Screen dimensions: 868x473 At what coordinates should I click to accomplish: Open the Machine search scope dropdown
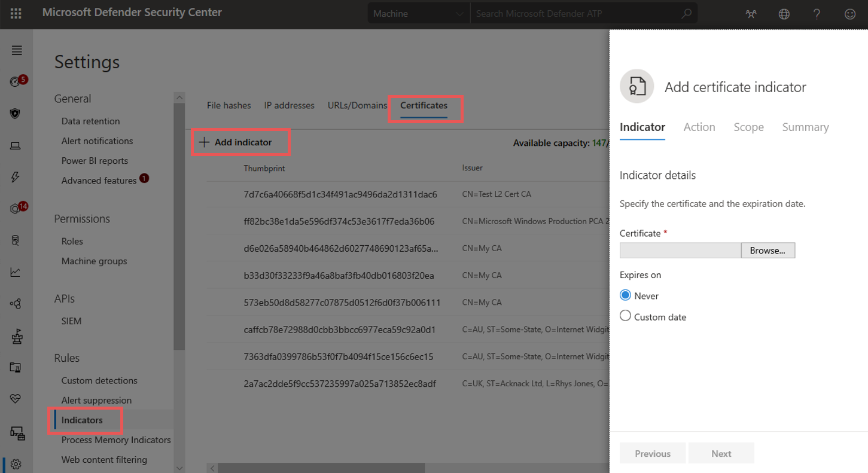[418, 13]
